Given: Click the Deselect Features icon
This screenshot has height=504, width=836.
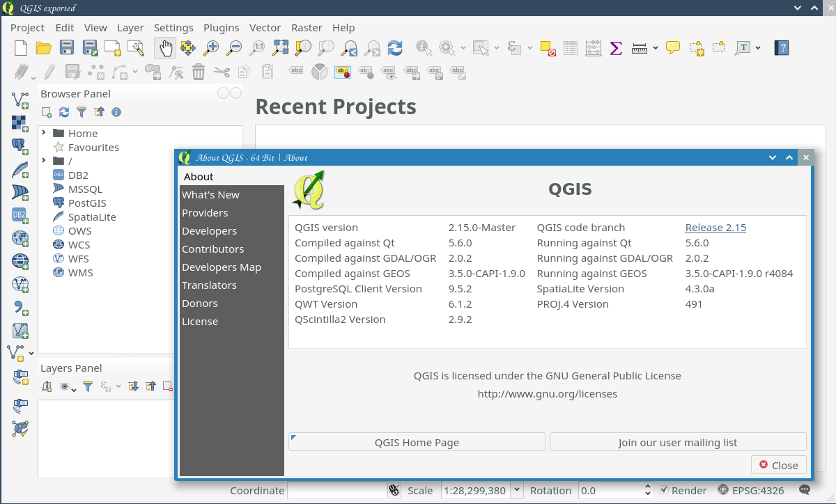Looking at the screenshot, I should [x=547, y=48].
